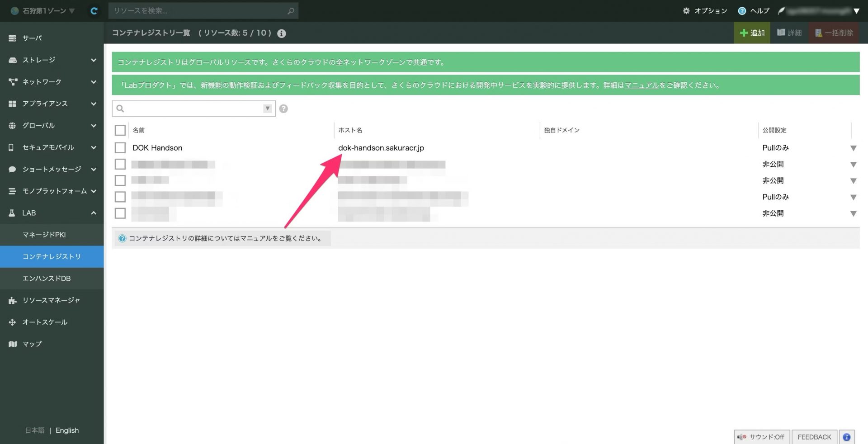Expand the Storage sidebar menu
Image resolution: width=868 pixels, height=444 pixels.
52,60
